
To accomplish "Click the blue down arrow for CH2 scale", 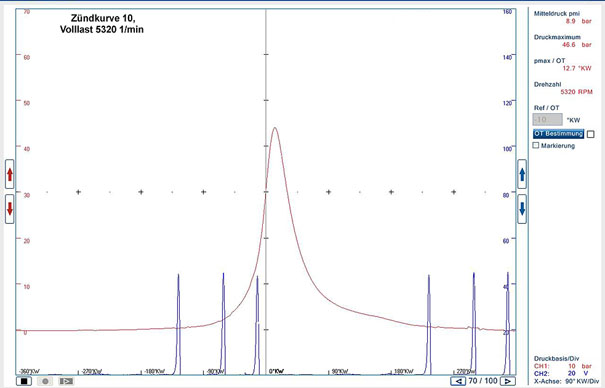I will tap(522, 209).
